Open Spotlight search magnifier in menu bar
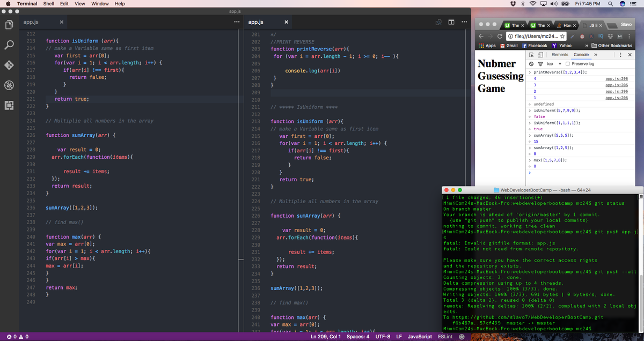This screenshot has width=644, height=341. point(612,4)
